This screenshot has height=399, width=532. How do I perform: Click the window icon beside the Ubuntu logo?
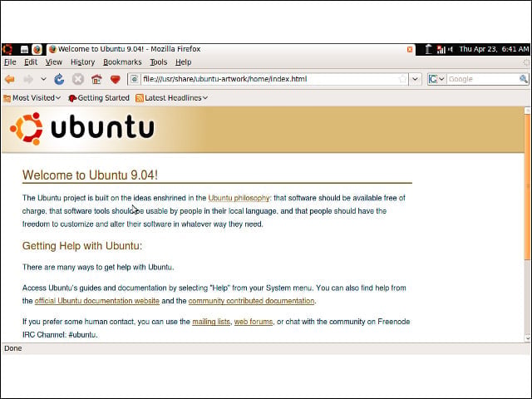point(24,50)
